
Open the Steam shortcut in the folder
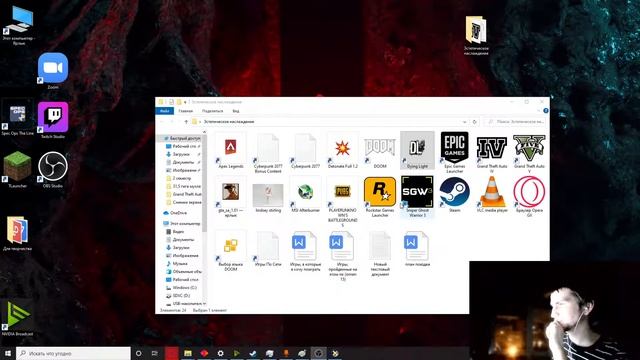point(454,195)
